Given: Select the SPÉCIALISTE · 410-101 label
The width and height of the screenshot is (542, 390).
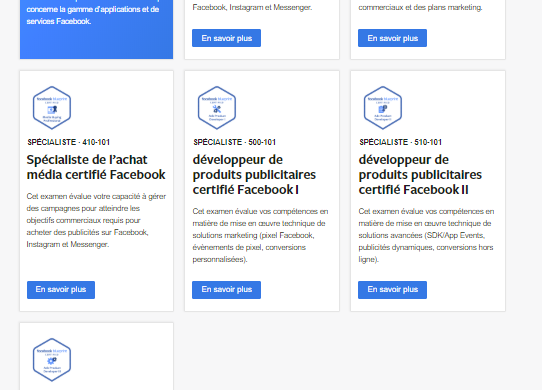Looking at the screenshot, I should pos(68,142).
